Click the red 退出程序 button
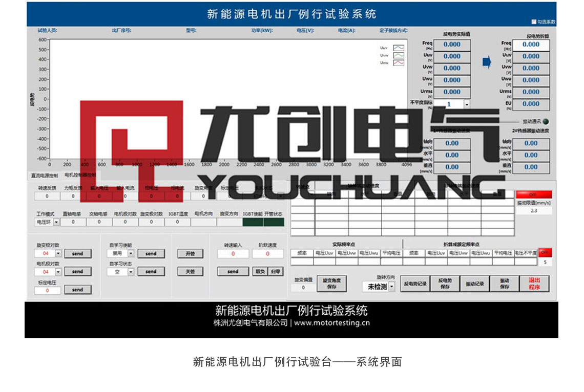The height and width of the screenshot is (392, 584). point(534,284)
